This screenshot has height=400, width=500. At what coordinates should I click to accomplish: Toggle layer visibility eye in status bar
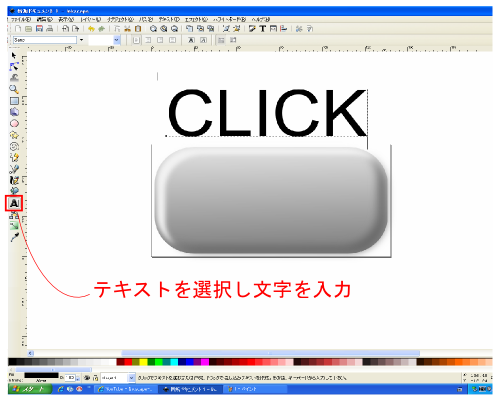pos(87,378)
